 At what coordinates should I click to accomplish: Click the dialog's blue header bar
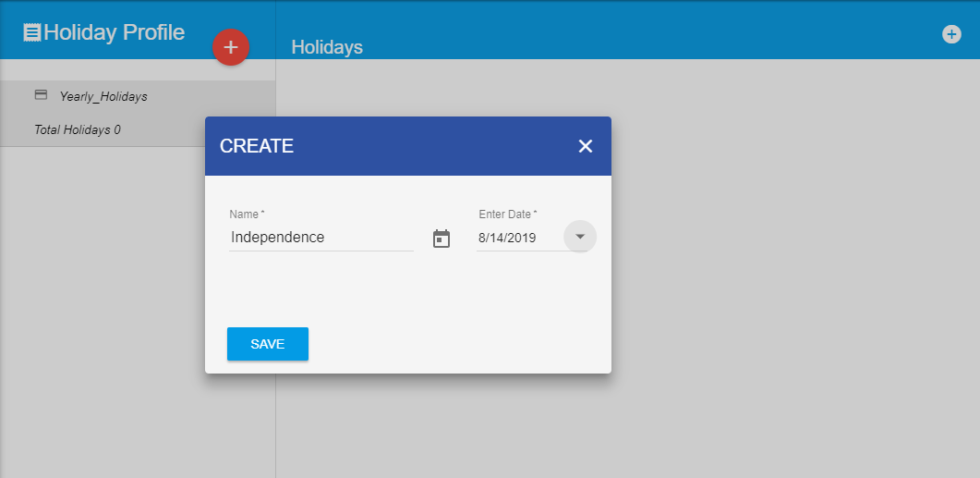point(416,146)
